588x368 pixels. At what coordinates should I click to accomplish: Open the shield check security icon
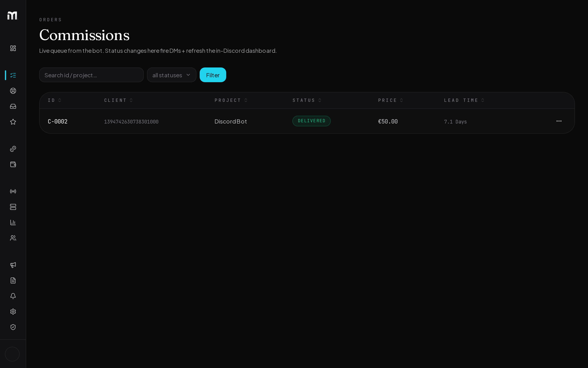(13, 327)
